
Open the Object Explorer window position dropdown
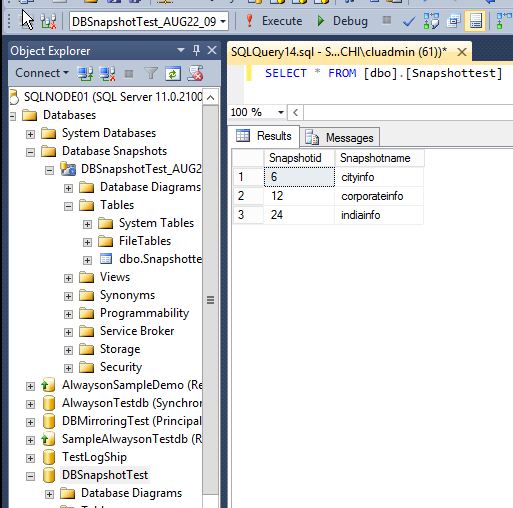[181, 50]
